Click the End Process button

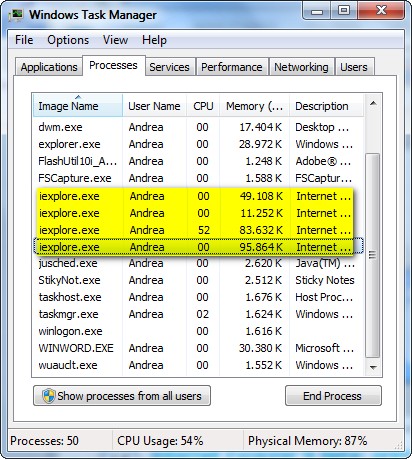tap(333, 396)
